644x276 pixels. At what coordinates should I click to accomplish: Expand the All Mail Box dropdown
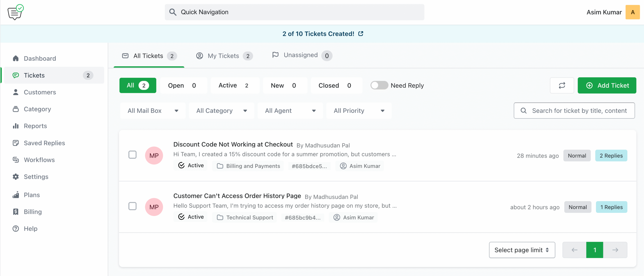(x=153, y=111)
